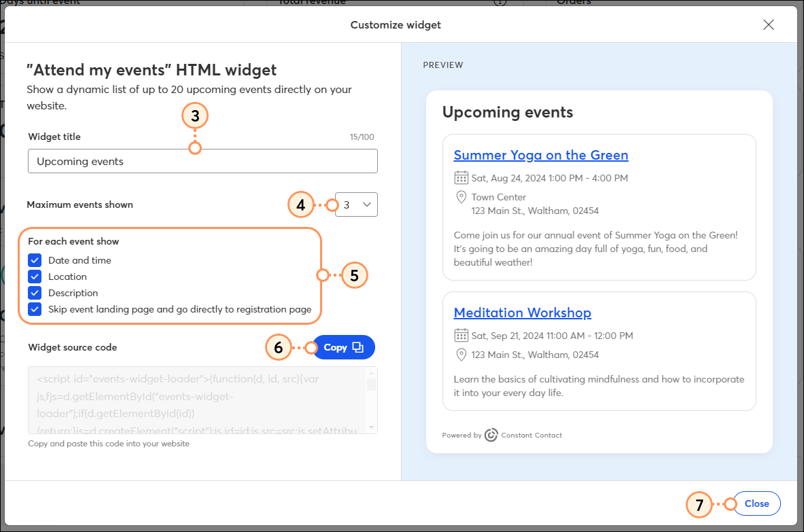Click calendar icon beside Sep 21 date
Viewport: 804px width, 532px height.
click(461, 336)
